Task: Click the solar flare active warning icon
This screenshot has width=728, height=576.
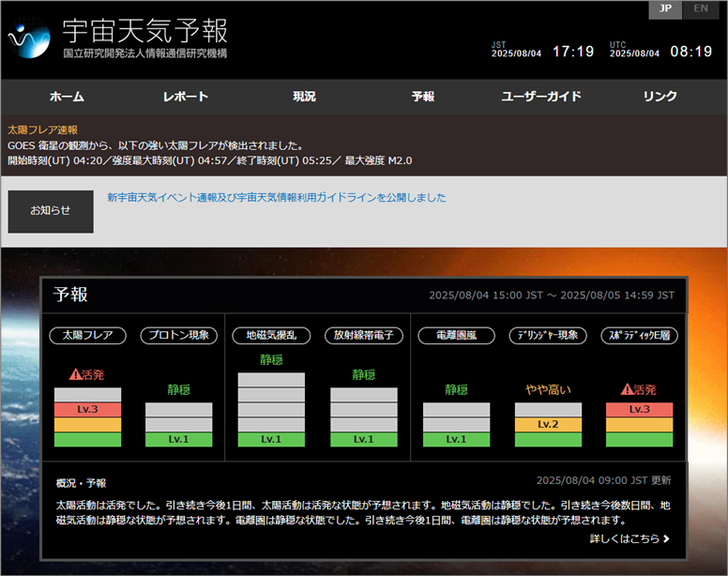Action: 76,375
